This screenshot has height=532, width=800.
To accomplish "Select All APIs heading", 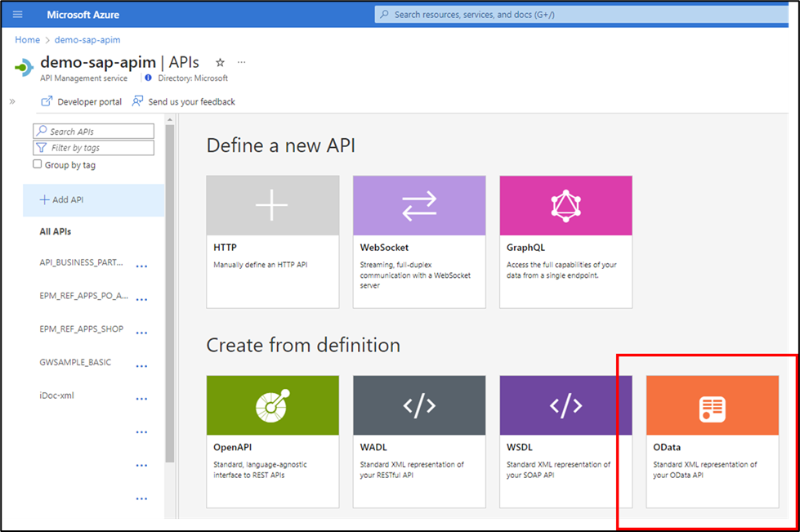I will [x=55, y=231].
